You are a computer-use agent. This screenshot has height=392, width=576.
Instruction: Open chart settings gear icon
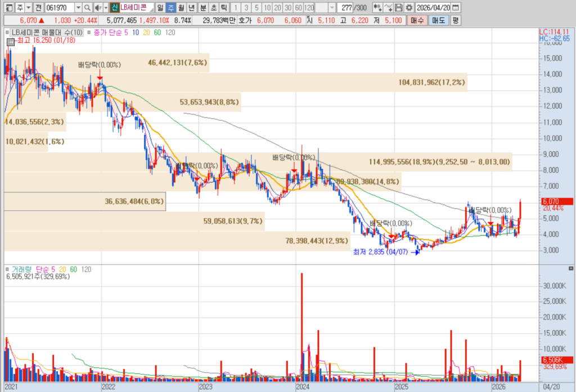pos(408,7)
